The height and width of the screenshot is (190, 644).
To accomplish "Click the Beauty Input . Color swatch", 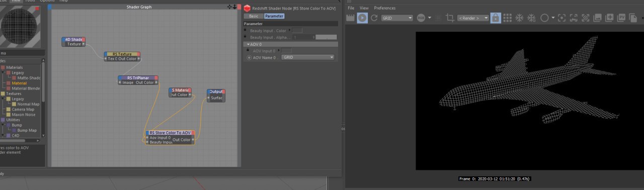I will [297, 31].
